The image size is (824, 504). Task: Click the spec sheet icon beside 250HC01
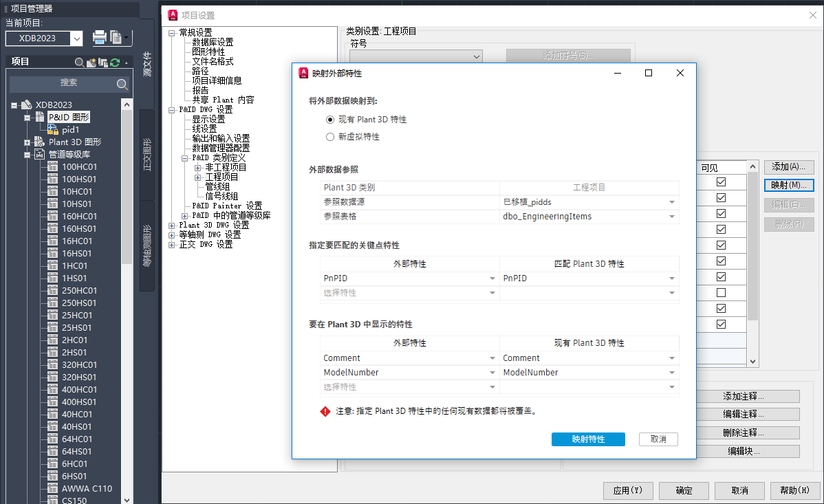[x=52, y=290]
